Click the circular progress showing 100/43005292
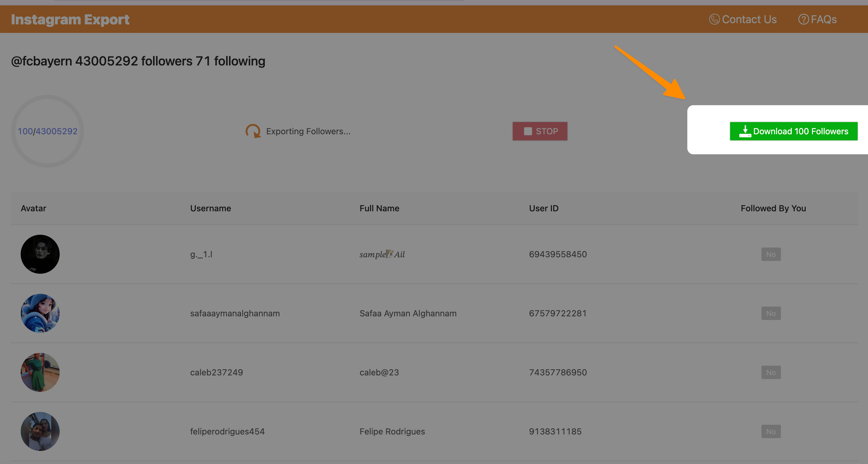Screen dimensions: 868x464 pyautogui.click(x=47, y=131)
